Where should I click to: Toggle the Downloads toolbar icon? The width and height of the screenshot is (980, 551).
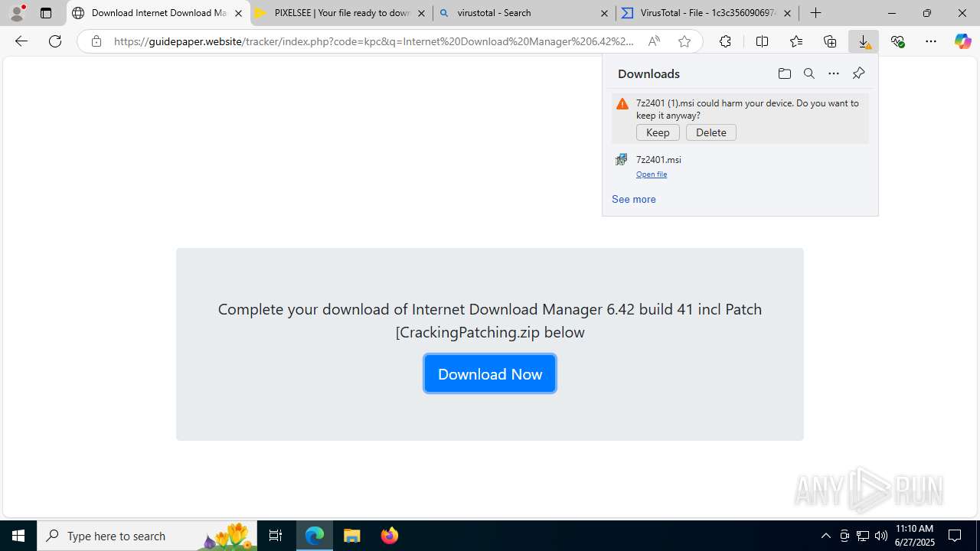pyautogui.click(x=864, y=41)
